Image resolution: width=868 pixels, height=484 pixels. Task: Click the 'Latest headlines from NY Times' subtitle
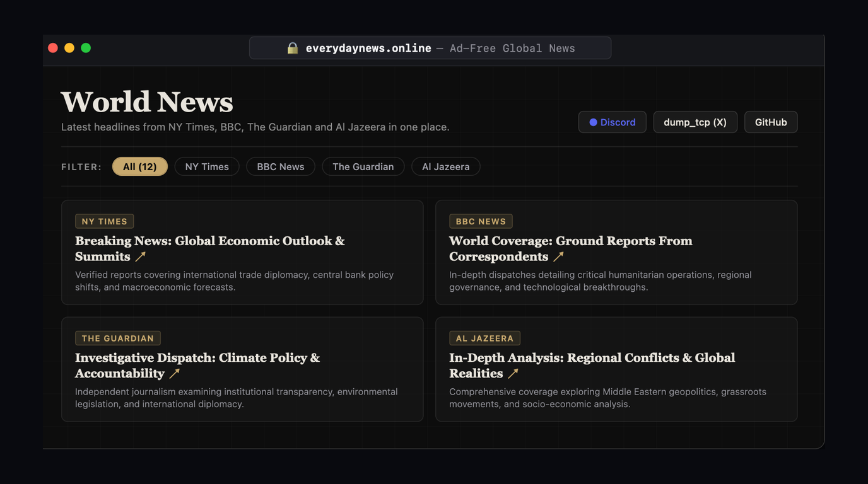pos(255,127)
